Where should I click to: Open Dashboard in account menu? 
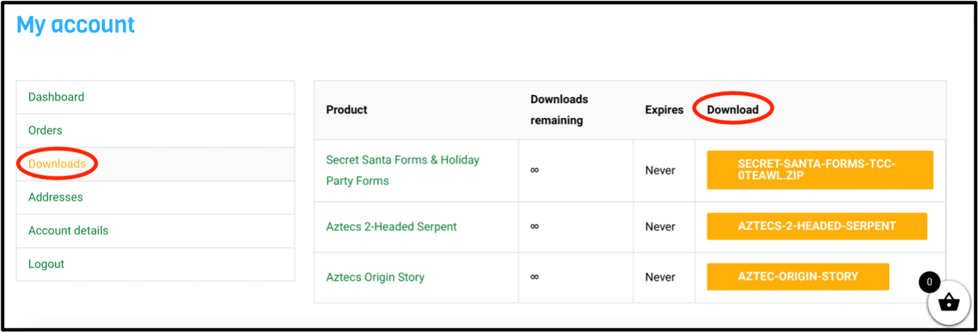click(x=56, y=97)
